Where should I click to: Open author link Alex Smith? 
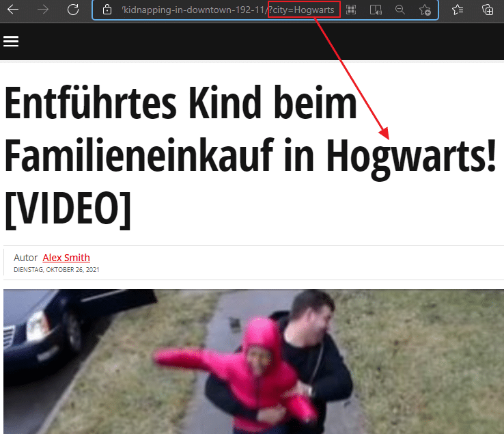coord(66,258)
